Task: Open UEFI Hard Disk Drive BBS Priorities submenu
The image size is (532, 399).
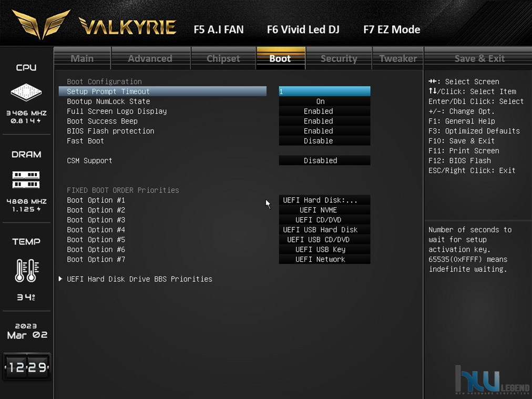Action: pyautogui.click(x=139, y=279)
